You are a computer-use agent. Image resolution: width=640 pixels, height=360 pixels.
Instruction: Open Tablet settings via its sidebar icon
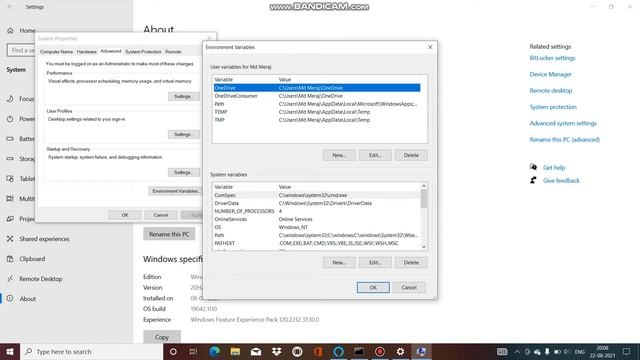click(10, 179)
